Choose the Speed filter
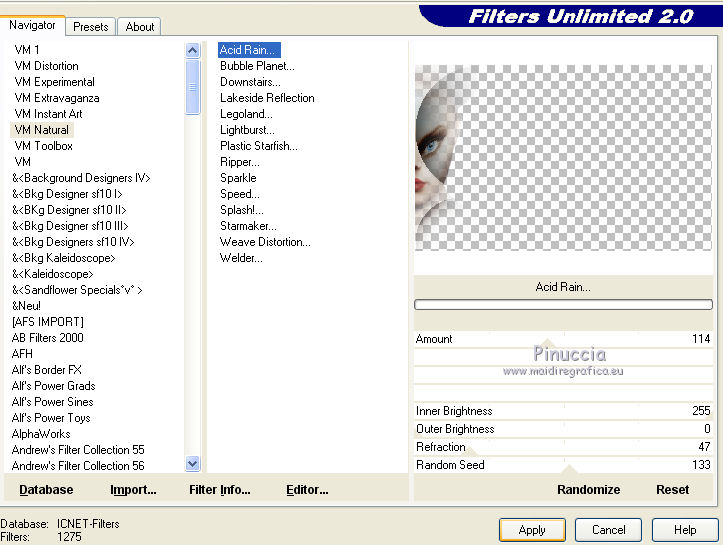723x545 pixels. coord(240,194)
